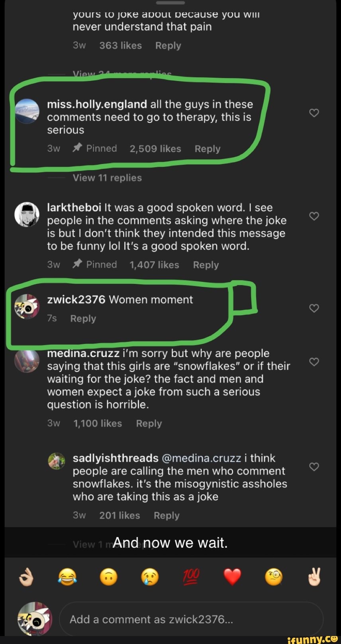Viewport: 341px width, 644px height.
Task: Like miss.holly.england's pinned comment
Action: pyautogui.click(x=314, y=113)
